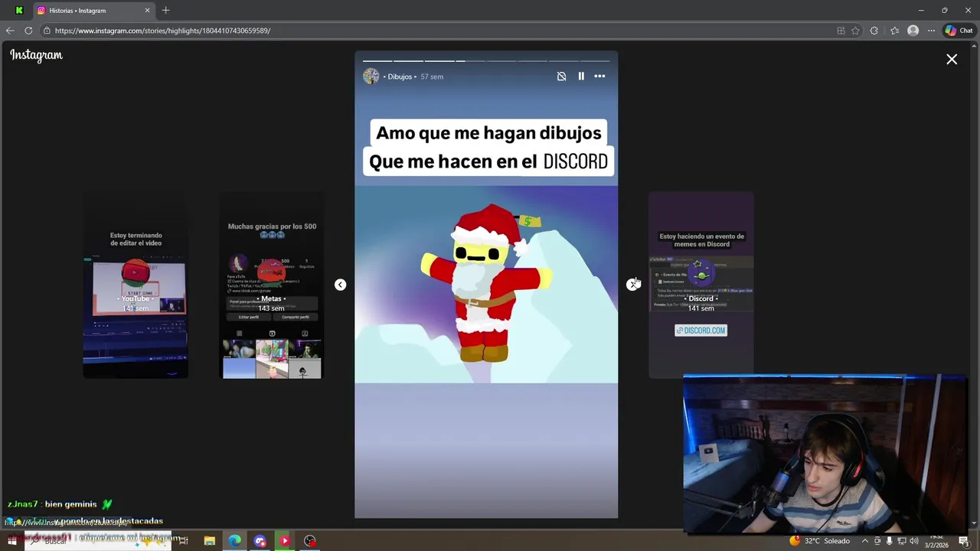Open Task View in the taskbar
The image size is (980, 551).
184,540
